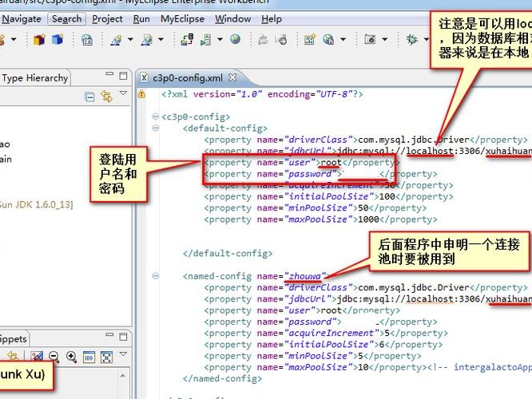Click the default-config closing tag
The height and width of the screenshot is (399, 532).
[228, 253]
